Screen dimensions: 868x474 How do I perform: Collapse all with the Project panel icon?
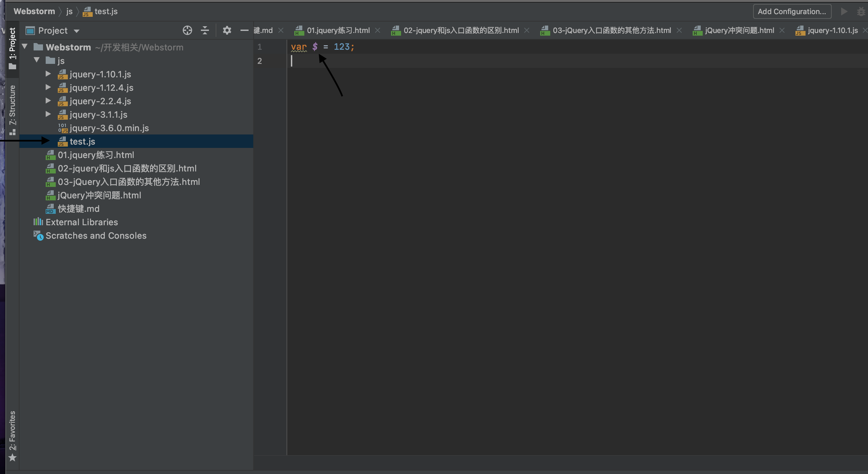(x=205, y=30)
